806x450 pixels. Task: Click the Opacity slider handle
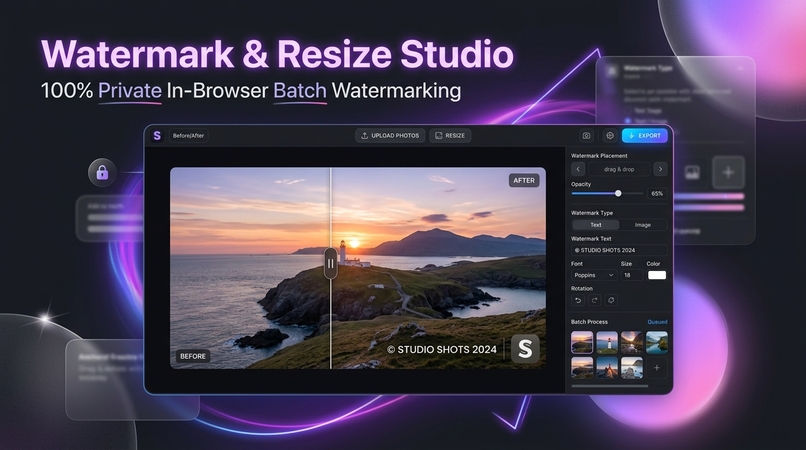click(x=618, y=193)
